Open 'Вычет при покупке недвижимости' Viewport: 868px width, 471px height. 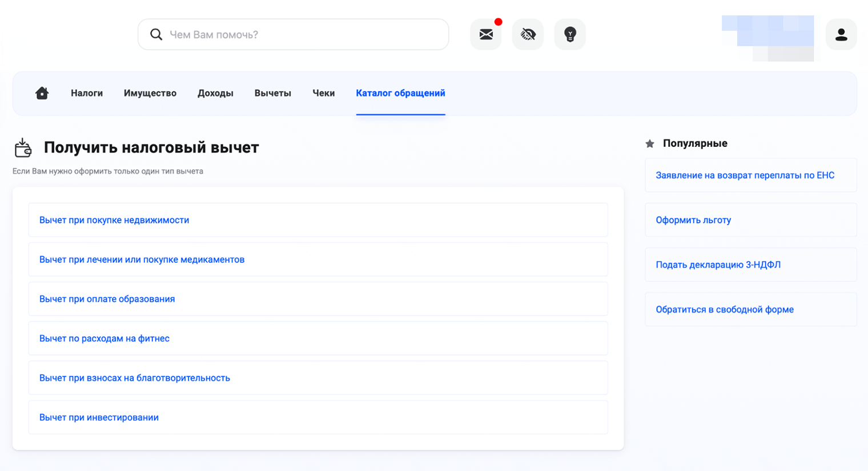(x=318, y=220)
